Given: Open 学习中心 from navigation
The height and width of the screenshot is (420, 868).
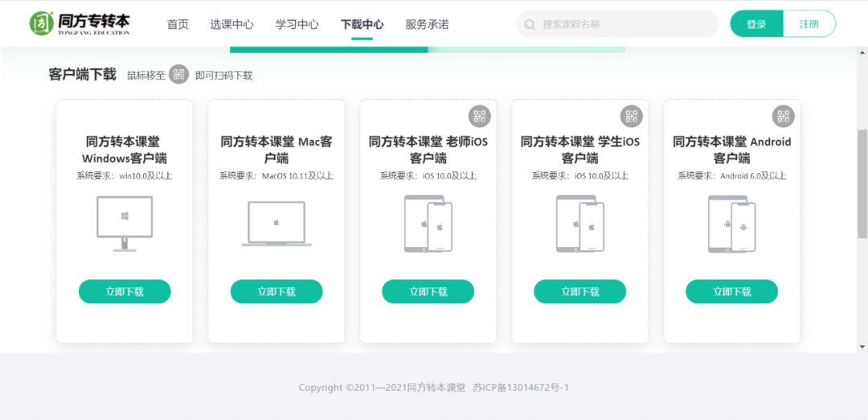Looking at the screenshot, I should pyautogui.click(x=297, y=24).
